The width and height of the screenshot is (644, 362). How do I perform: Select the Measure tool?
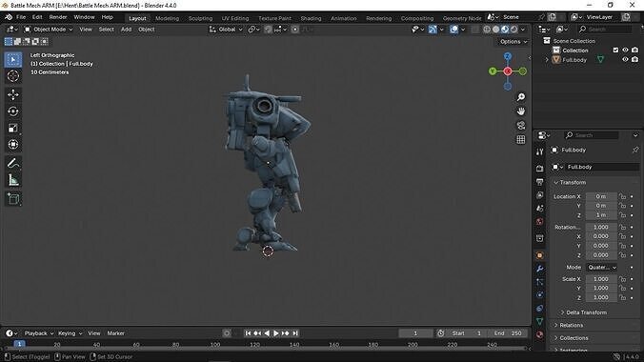(13, 180)
